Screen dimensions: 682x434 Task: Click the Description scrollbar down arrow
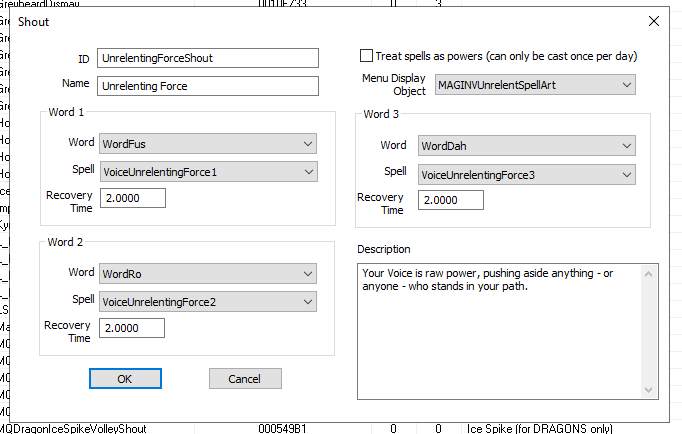click(x=651, y=391)
